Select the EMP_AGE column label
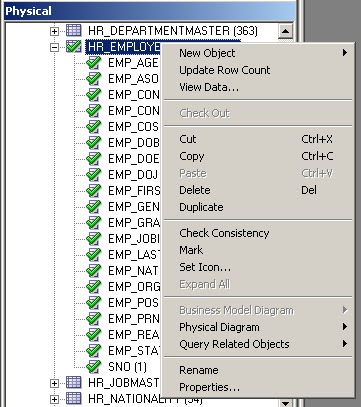The width and height of the screenshot is (361, 407). pyautogui.click(x=133, y=63)
